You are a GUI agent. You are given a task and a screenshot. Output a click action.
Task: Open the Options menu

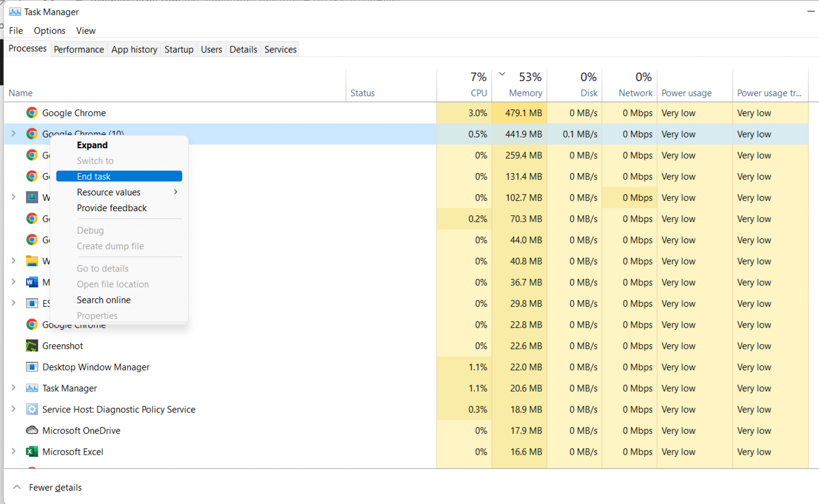pos(49,30)
